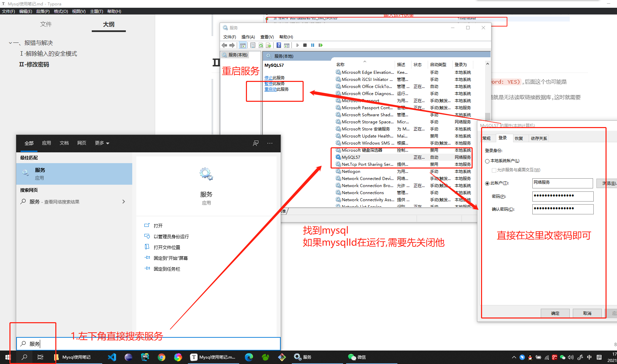Open the 主题(T) menu in Typora
The width and height of the screenshot is (617, 364).
(x=96, y=11)
